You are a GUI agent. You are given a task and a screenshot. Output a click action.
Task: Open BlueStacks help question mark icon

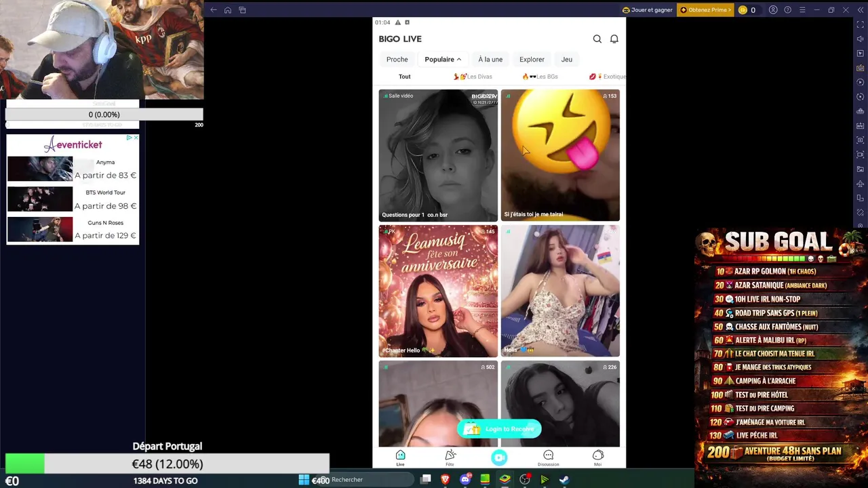click(x=787, y=9)
